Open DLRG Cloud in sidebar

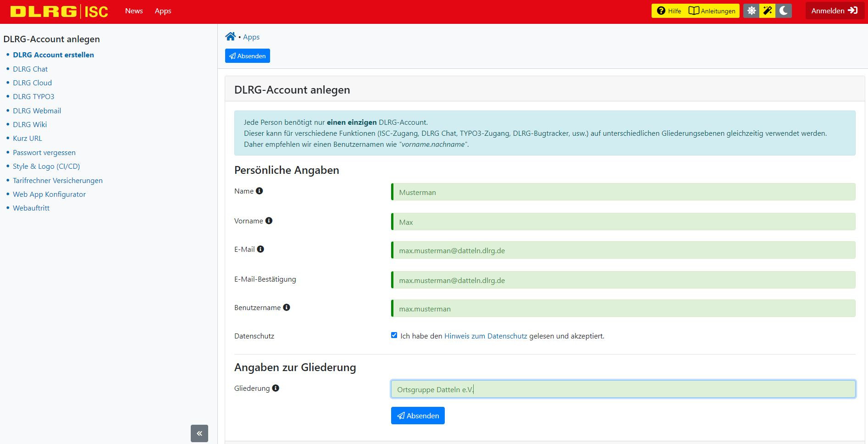(x=32, y=83)
